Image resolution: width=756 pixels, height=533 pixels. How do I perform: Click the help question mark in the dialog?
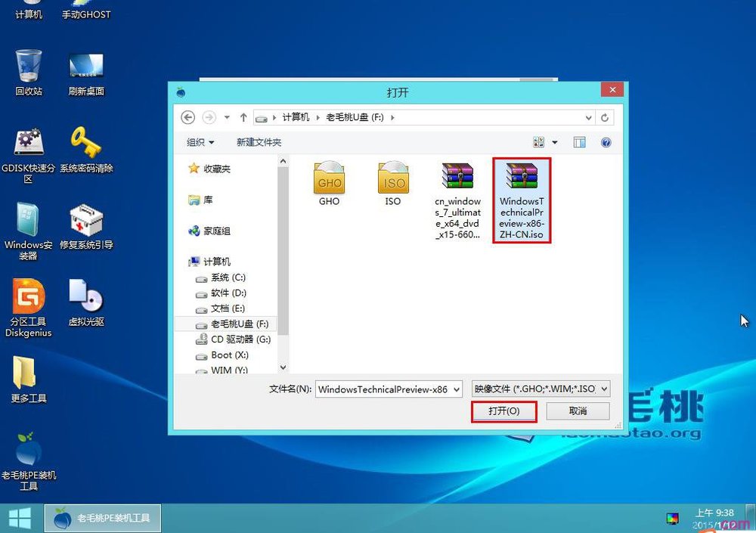pyautogui.click(x=605, y=142)
